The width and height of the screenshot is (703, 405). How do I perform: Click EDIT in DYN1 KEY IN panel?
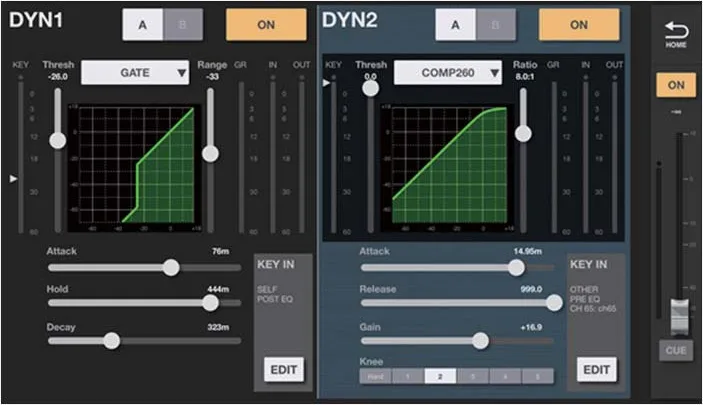pos(284,370)
